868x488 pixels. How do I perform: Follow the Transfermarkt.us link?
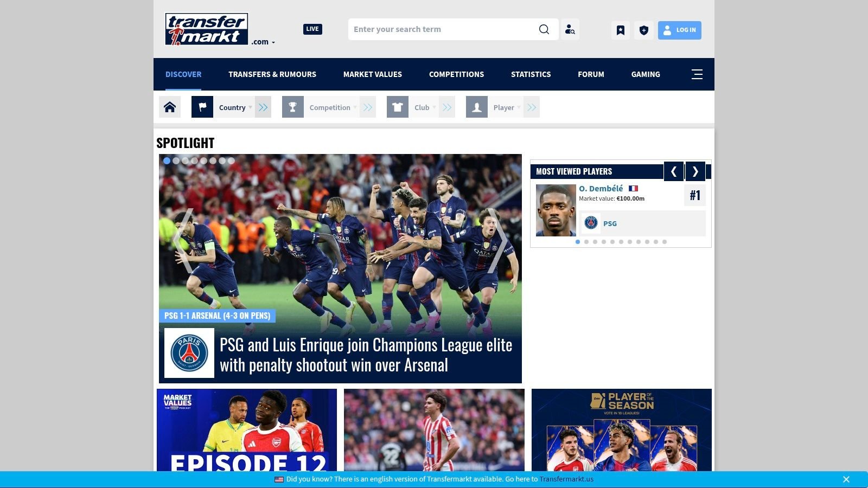(566, 479)
